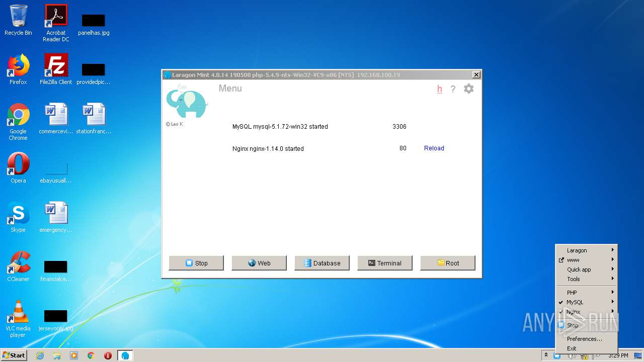Click Laragon taskbar button

(x=125, y=355)
